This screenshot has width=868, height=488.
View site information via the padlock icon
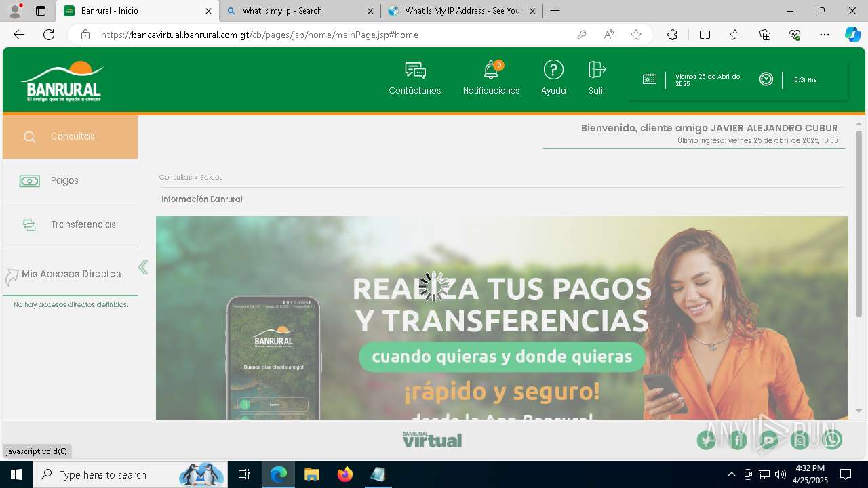[x=85, y=35]
